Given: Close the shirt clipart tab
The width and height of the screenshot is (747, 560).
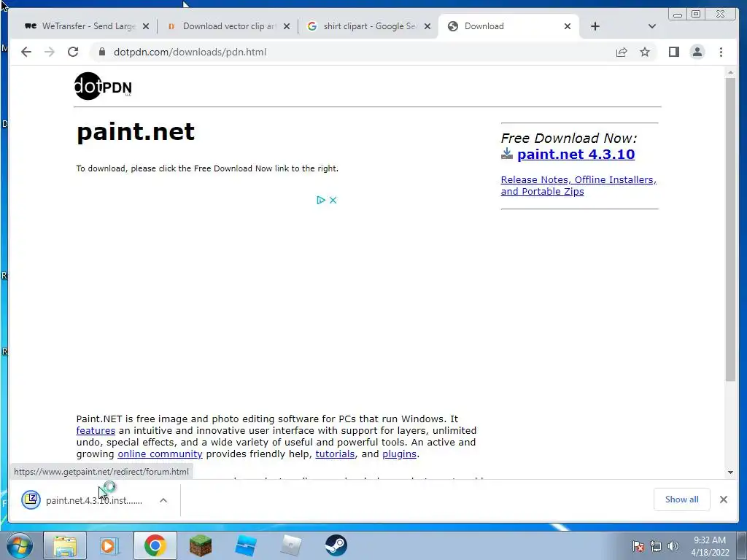Looking at the screenshot, I should click(427, 27).
